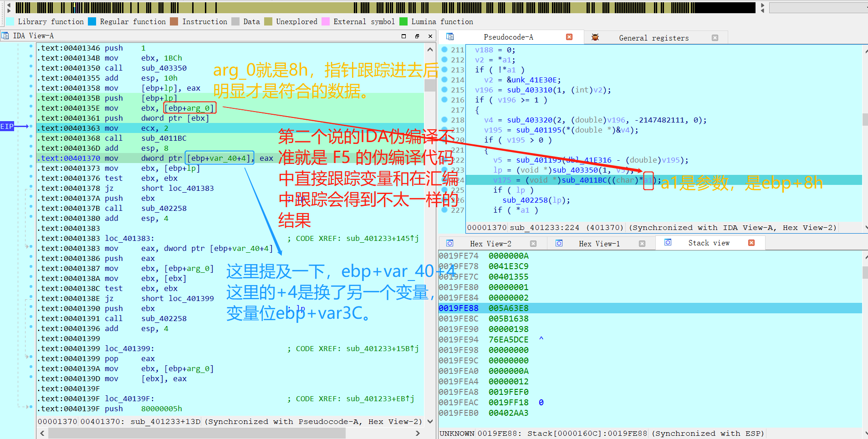Toggle breakpoint dot at .text:0040139F push
Viewport: 868px width, 439px height.
[x=31, y=407]
